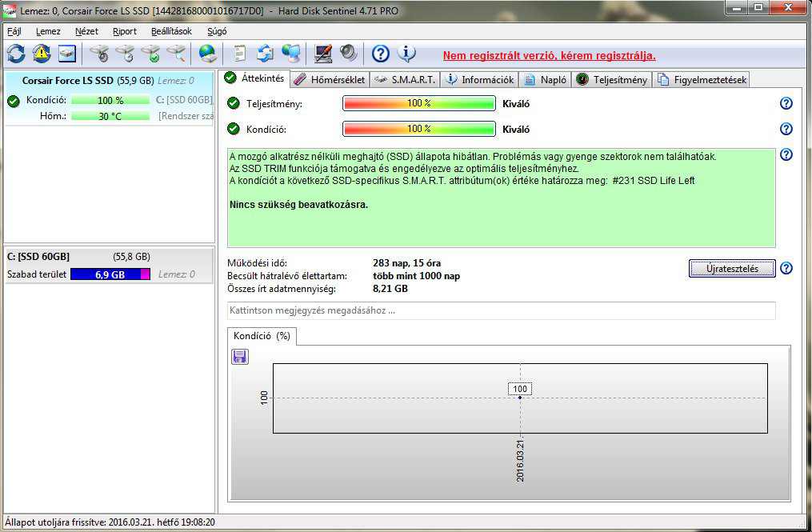The width and height of the screenshot is (812, 532).
Task: Click the 2016.03.21 date label on chart
Action: pos(520,460)
